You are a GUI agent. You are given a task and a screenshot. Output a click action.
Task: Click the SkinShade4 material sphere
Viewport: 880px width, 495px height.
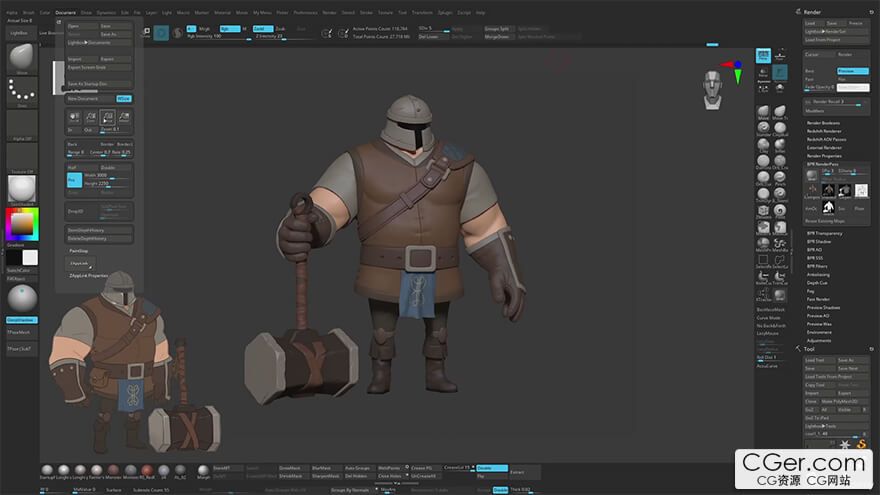point(21,190)
